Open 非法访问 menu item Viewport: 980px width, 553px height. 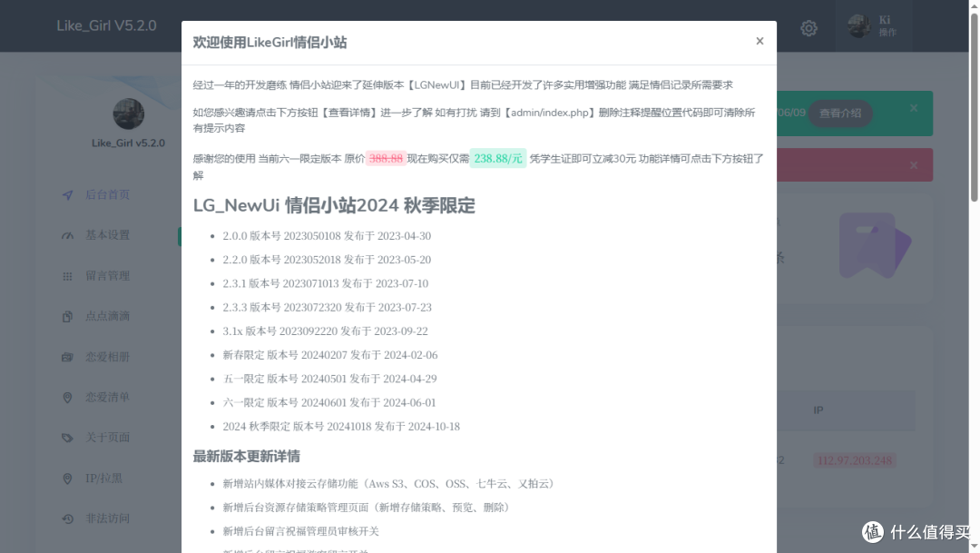coord(107,518)
